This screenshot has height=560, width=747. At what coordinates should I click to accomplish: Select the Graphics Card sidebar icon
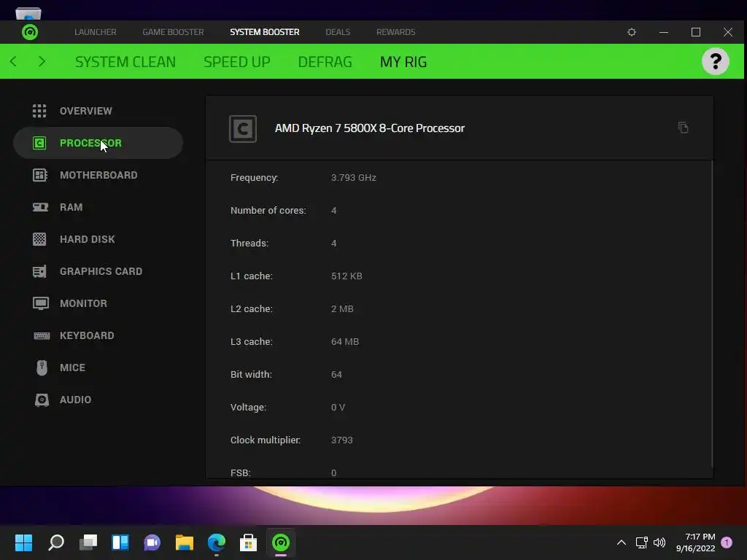coord(39,271)
